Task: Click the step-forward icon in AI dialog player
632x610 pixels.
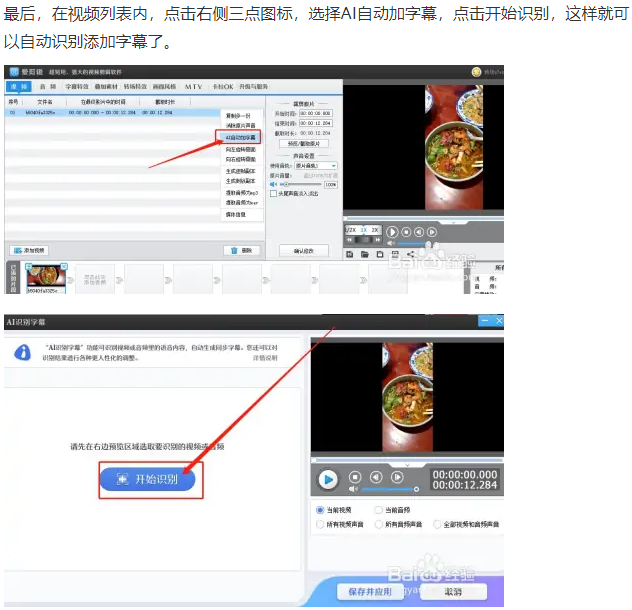Action: coord(396,478)
